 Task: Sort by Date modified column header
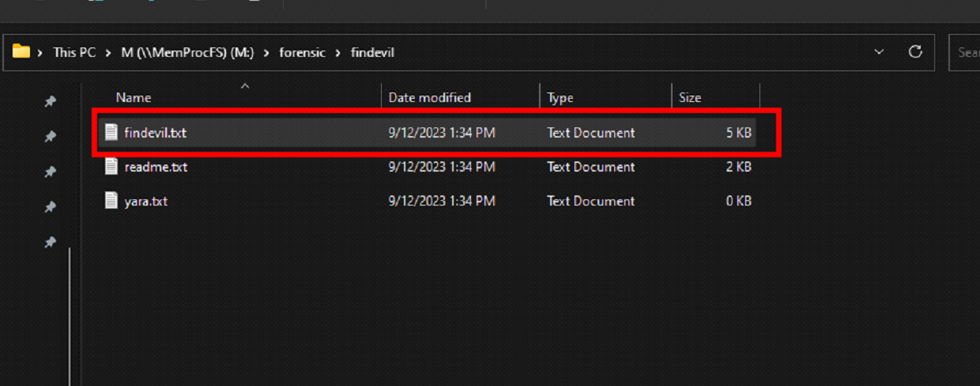point(429,98)
